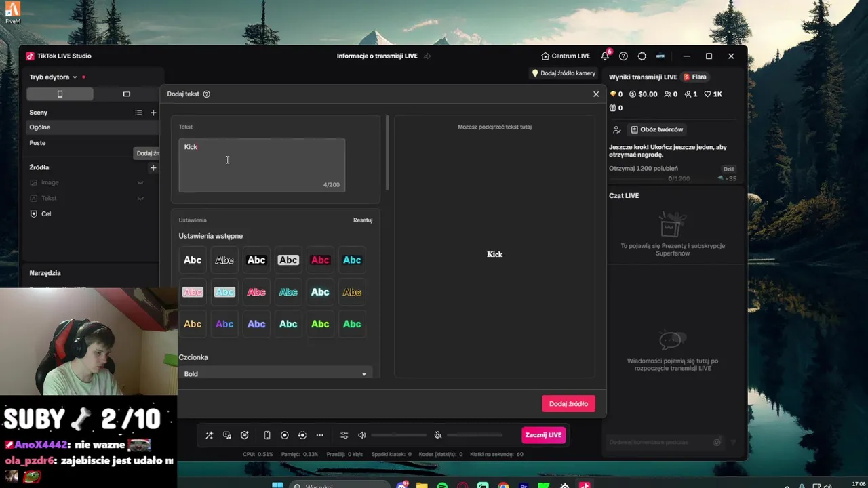Switch to landscape screen layout
Screen dimensions: 868x488
point(126,94)
